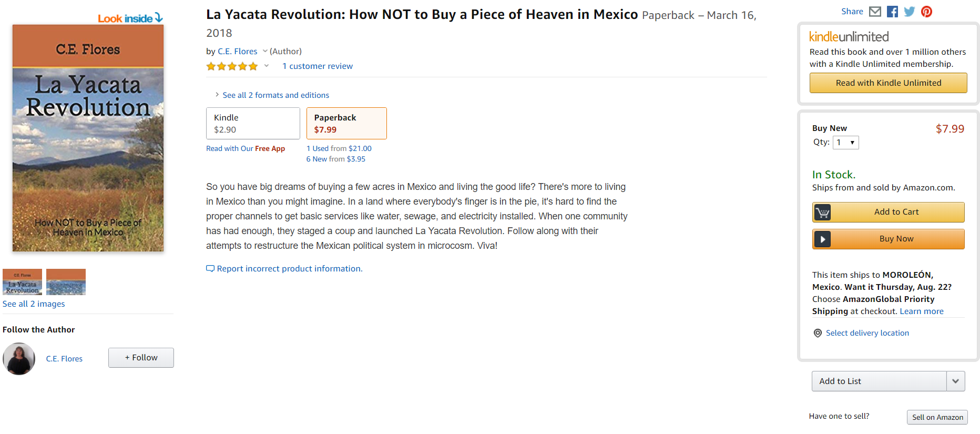Image resolution: width=980 pixels, height=434 pixels.
Task: Follow author C.E. Flores
Action: click(141, 358)
